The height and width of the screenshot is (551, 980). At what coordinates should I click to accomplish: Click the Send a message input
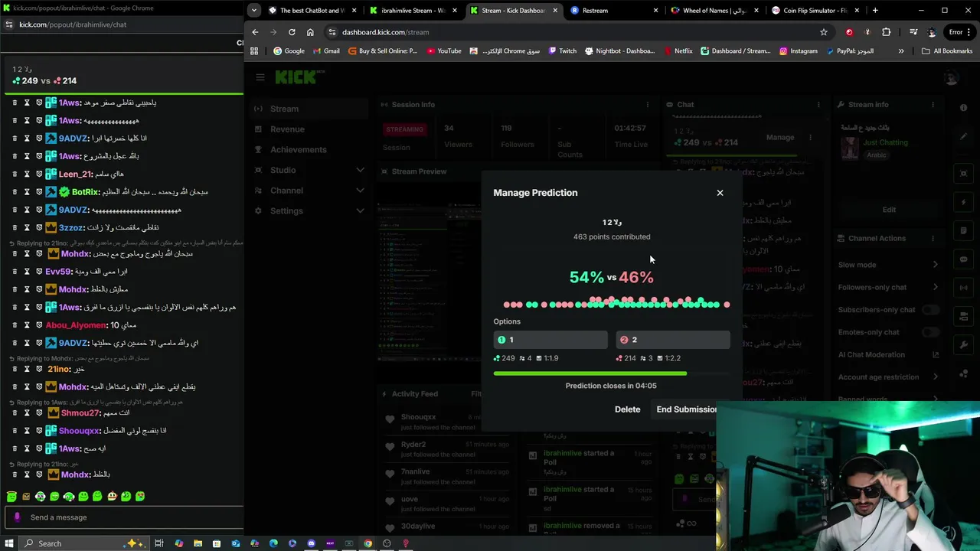[122, 517]
